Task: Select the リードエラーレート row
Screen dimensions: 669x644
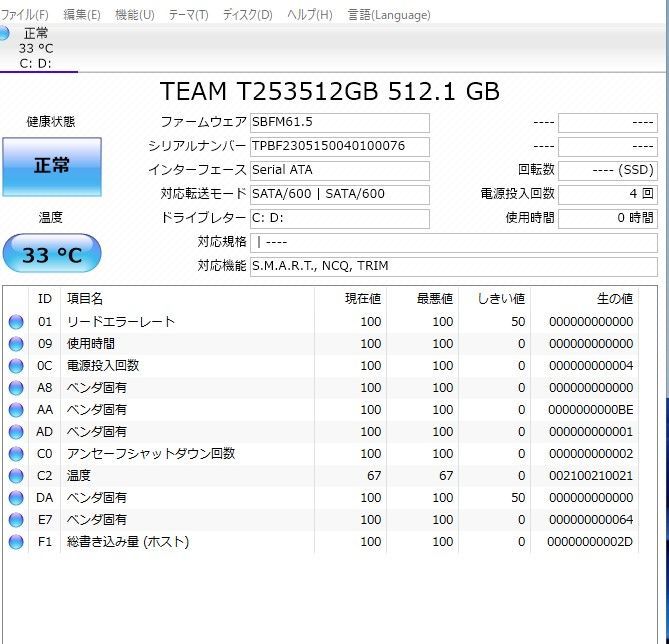Action: [320, 322]
